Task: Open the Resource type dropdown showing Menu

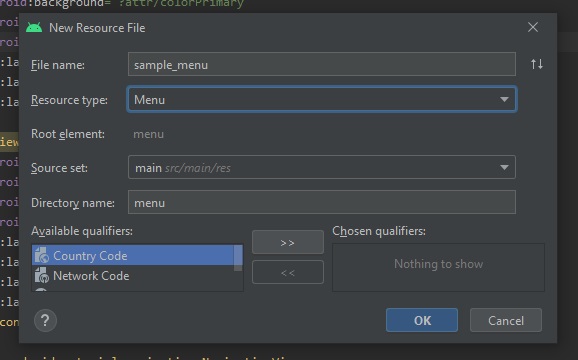Action: tap(322, 99)
